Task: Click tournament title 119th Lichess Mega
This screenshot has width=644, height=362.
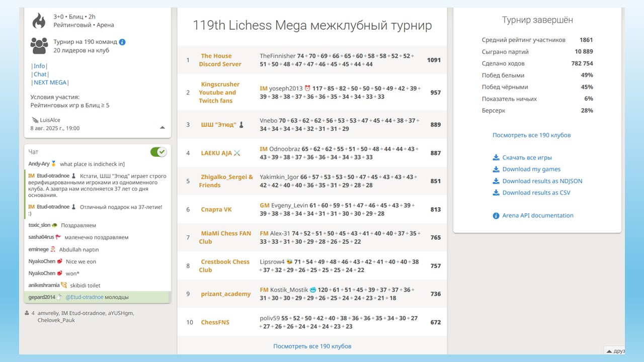Action: 312,26
